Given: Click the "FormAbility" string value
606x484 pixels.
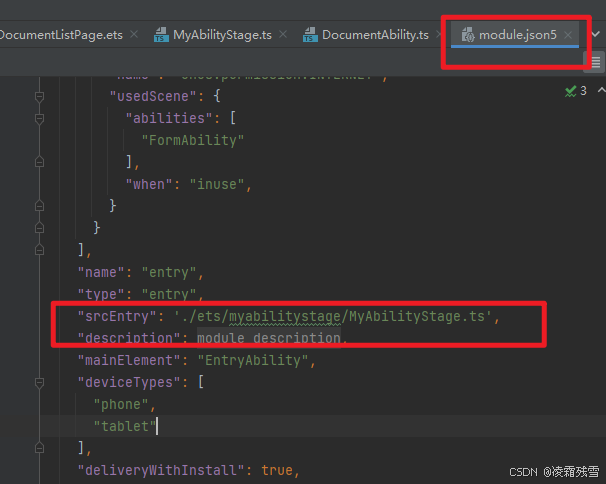Looking at the screenshot, I should 193,140.
